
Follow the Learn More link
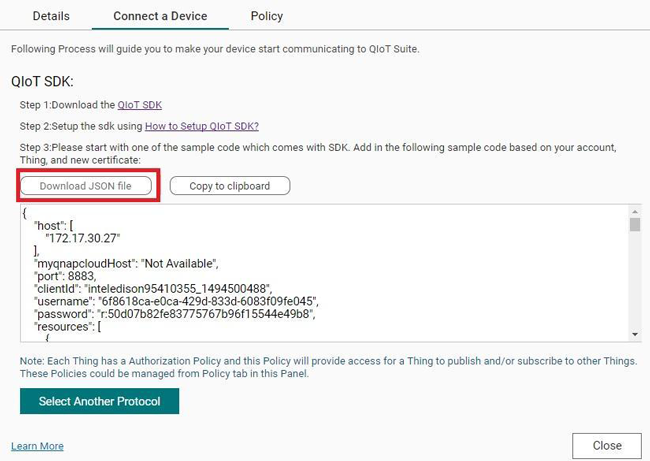(37, 446)
